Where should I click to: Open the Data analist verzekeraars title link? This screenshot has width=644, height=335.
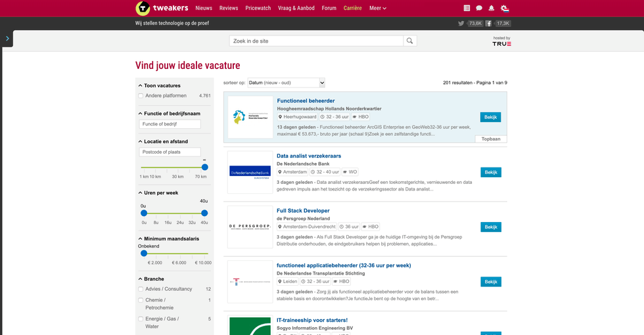click(309, 156)
